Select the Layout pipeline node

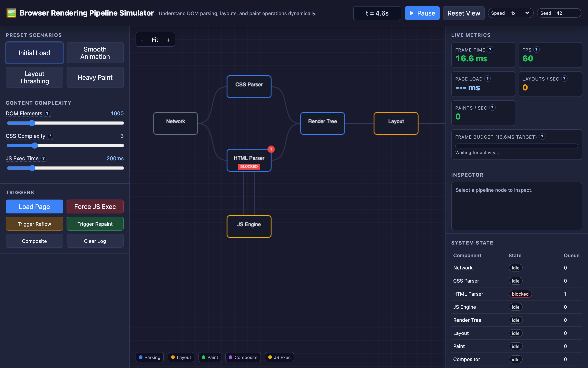[x=396, y=123]
